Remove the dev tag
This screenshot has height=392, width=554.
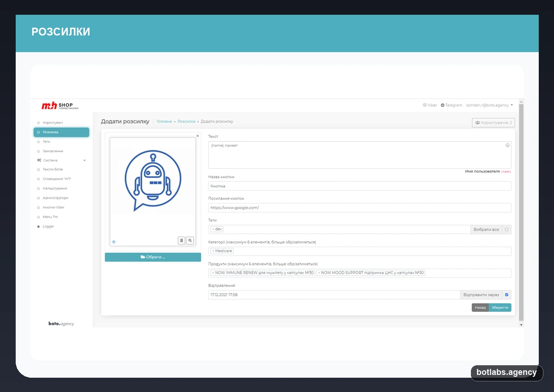pos(213,229)
